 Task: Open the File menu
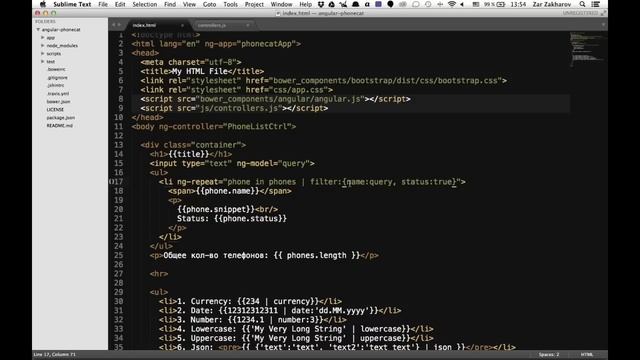[103, 4]
